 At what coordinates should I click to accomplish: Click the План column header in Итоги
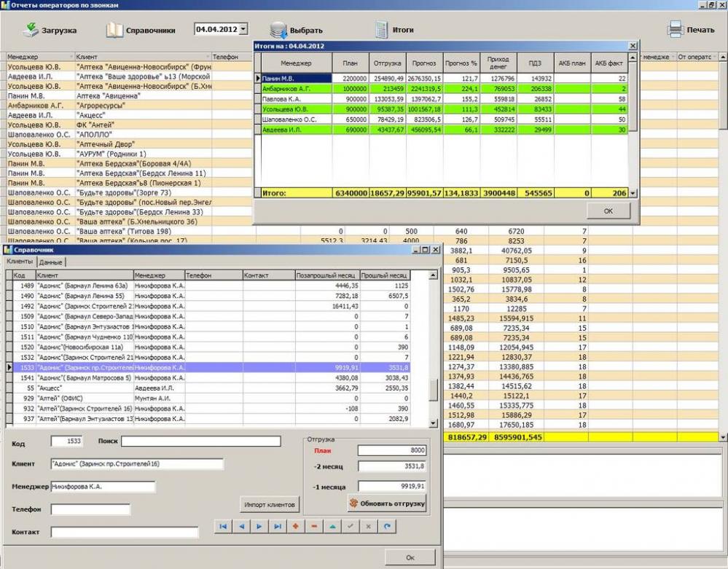point(351,63)
